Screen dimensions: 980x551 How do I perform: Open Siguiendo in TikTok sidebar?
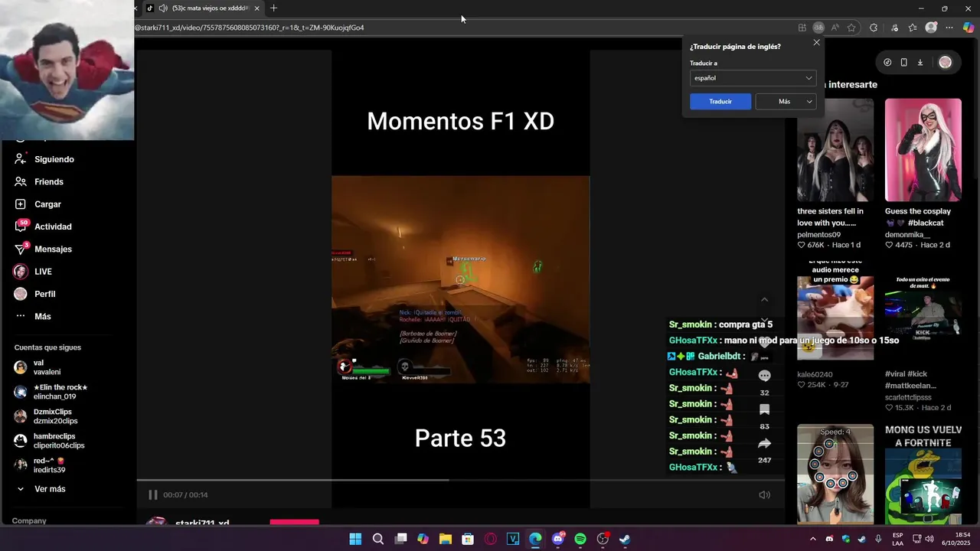tap(44, 159)
